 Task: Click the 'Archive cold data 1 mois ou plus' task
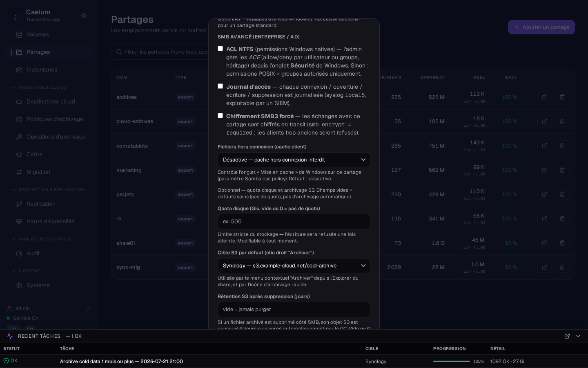click(121, 361)
